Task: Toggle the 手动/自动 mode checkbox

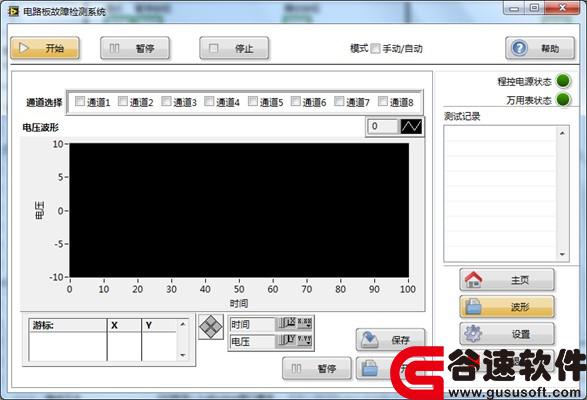Action: [375, 48]
